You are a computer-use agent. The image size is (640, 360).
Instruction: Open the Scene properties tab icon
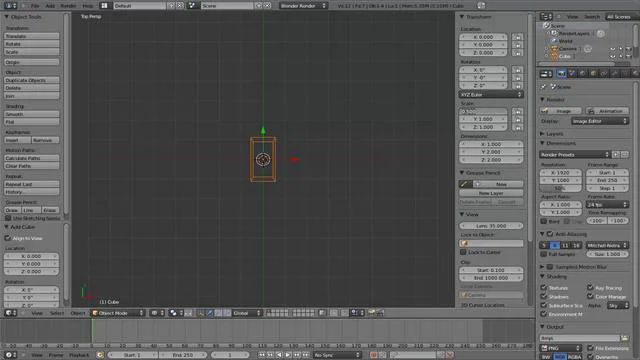572,74
